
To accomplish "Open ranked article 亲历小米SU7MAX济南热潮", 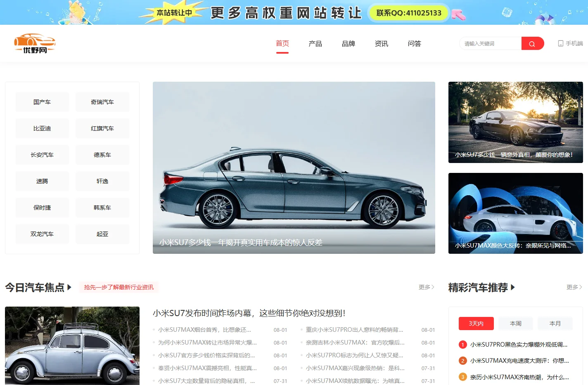I will (519, 377).
